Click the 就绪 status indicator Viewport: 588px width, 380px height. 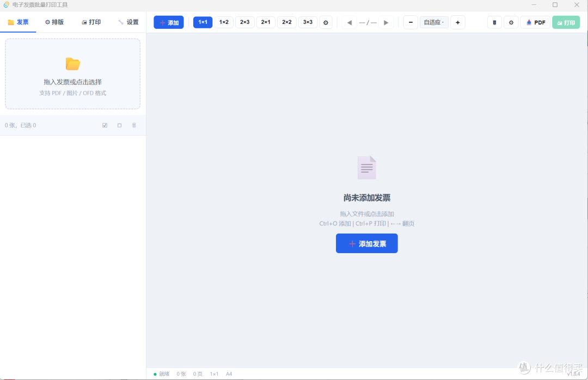[x=162, y=374]
